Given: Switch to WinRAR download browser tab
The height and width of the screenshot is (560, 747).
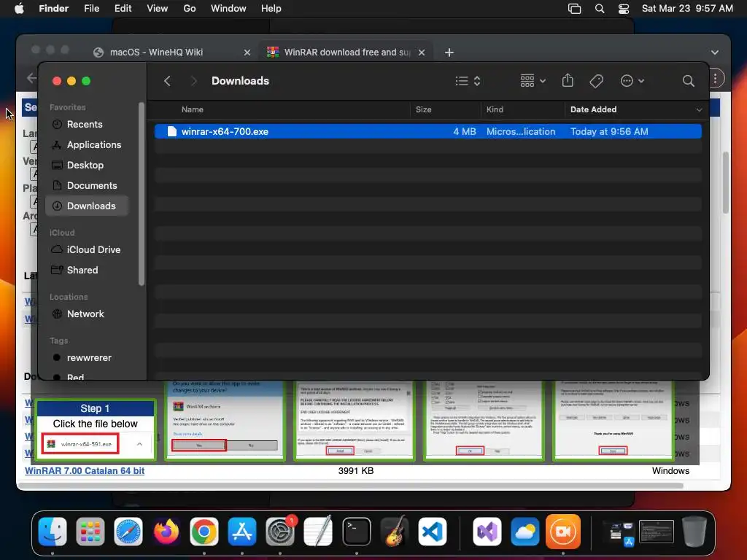Looking at the screenshot, I should 347,52.
